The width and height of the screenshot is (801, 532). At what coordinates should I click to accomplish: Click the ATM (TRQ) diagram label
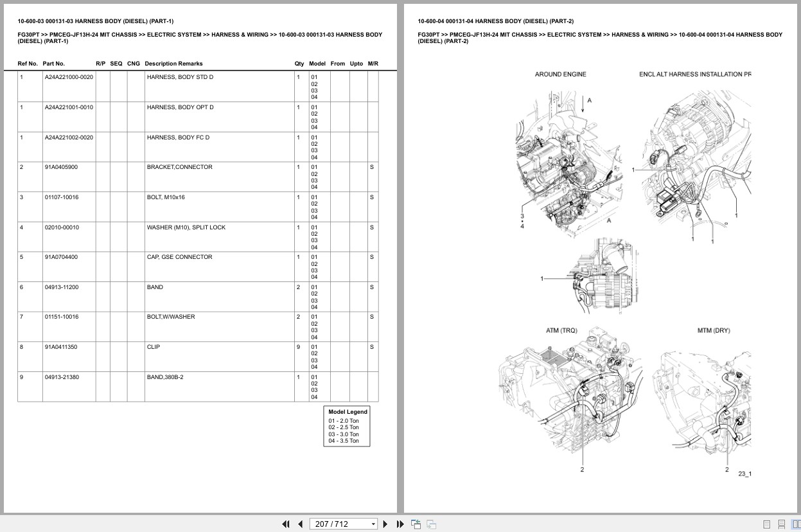pos(561,330)
